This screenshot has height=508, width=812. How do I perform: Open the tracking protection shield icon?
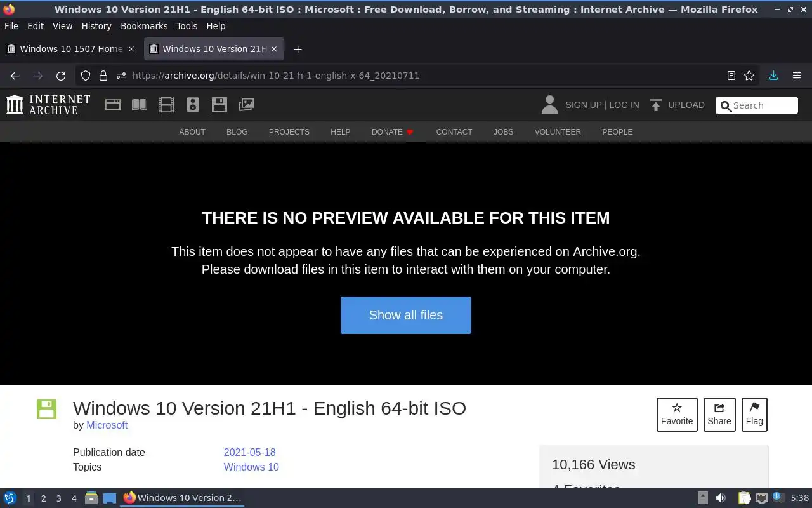tap(86, 76)
